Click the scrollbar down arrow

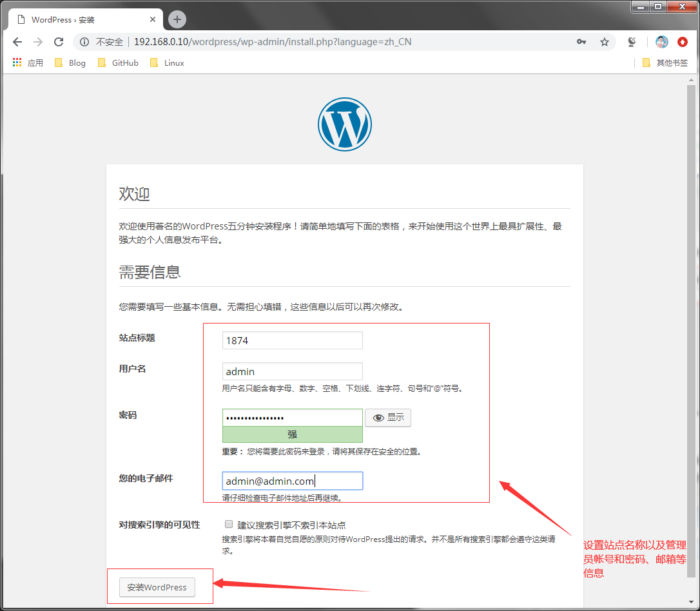pos(691,602)
